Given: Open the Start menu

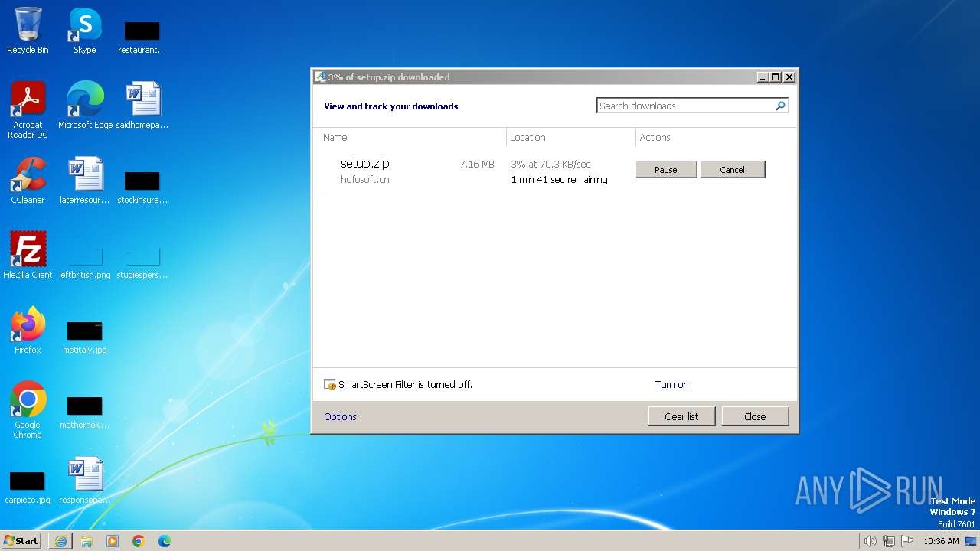Looking at the screenshot, I should 21,540.
